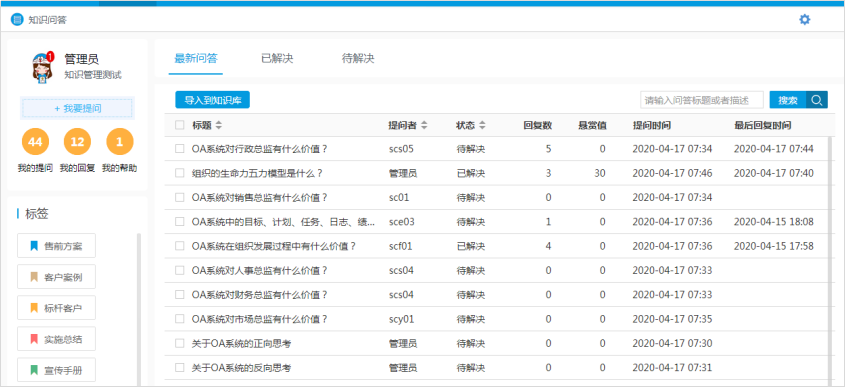
Task: Click the search magnifier icon
Action: [817, 100]
